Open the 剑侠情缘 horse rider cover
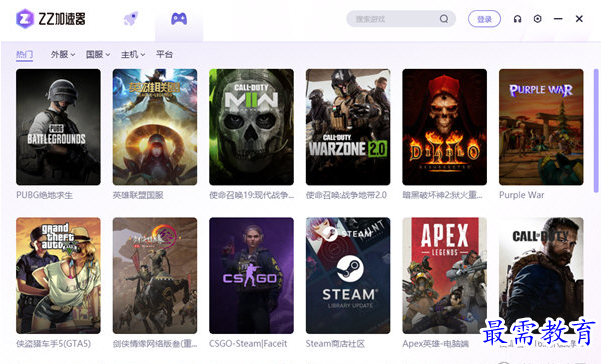 point(155,275)
